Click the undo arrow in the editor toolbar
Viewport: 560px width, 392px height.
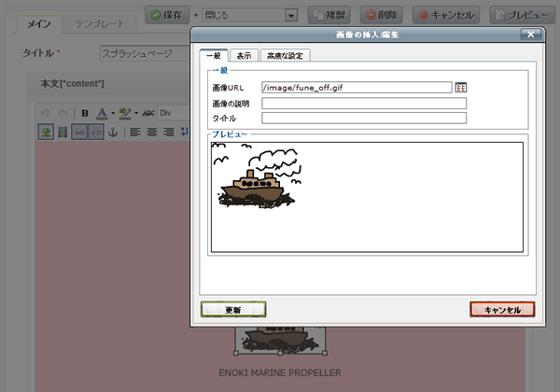point(45,113)
